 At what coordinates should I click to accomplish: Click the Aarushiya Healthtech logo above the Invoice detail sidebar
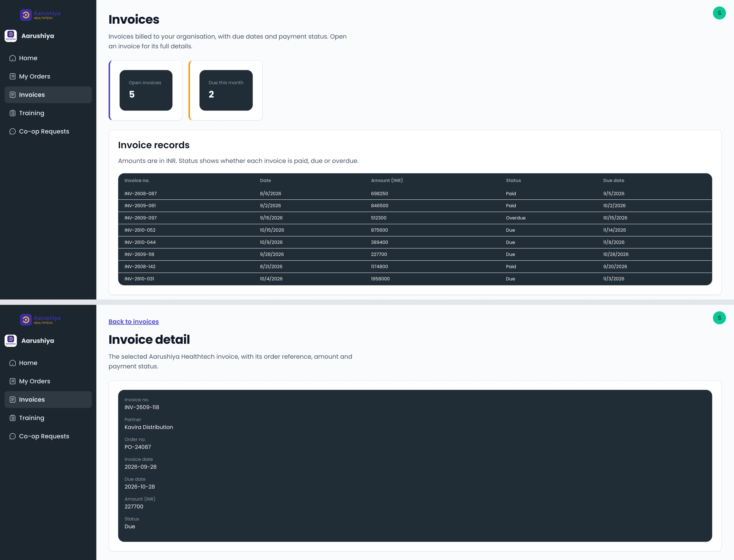40,319
